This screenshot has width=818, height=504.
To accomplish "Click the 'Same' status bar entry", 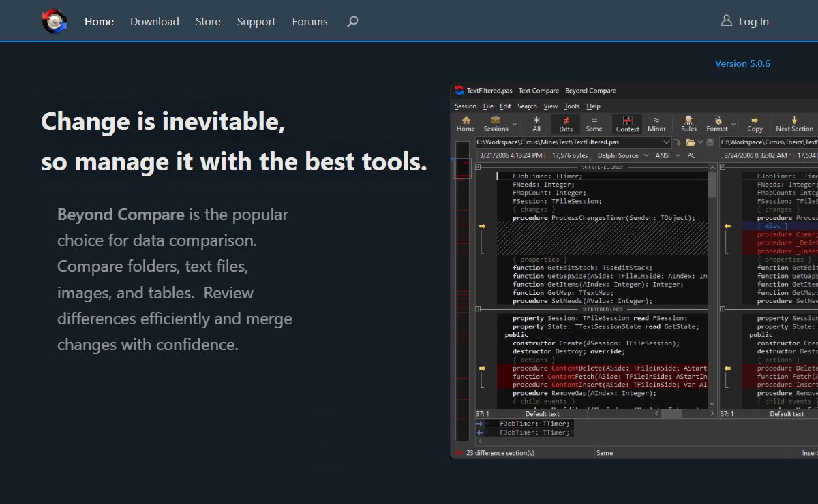I will 604,452.
